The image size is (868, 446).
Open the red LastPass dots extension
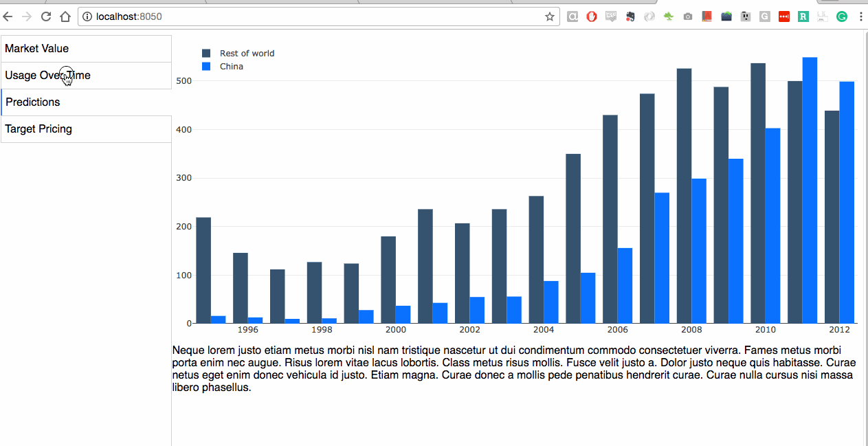pos(784,16)
